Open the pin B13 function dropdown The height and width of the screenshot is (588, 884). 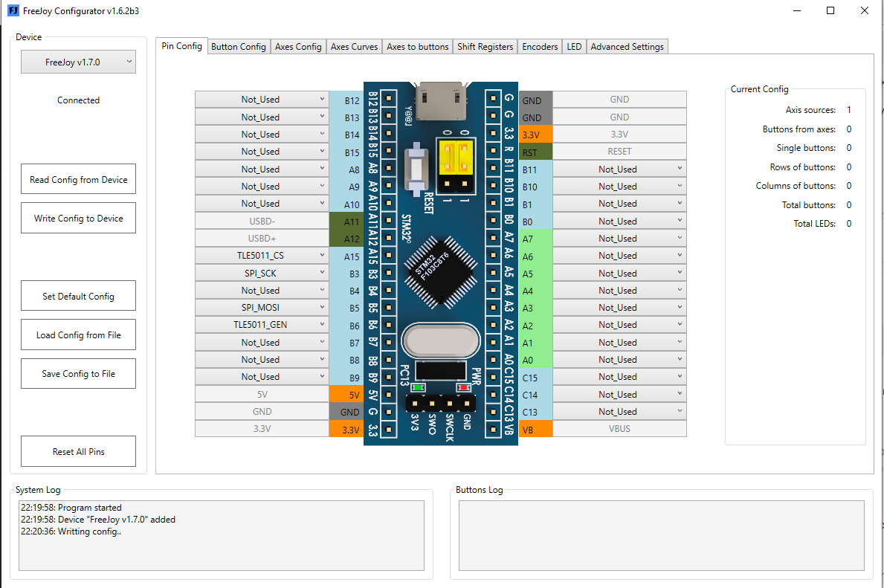click(x=262, y=117)
